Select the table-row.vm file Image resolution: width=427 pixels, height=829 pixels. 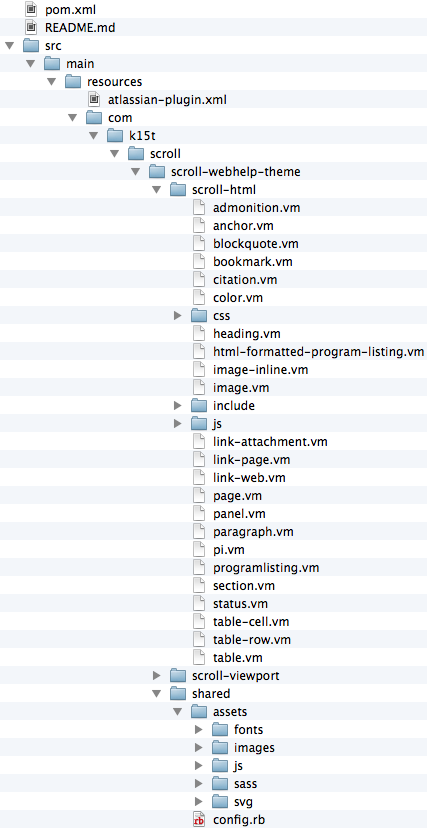(x=214, y=639)
